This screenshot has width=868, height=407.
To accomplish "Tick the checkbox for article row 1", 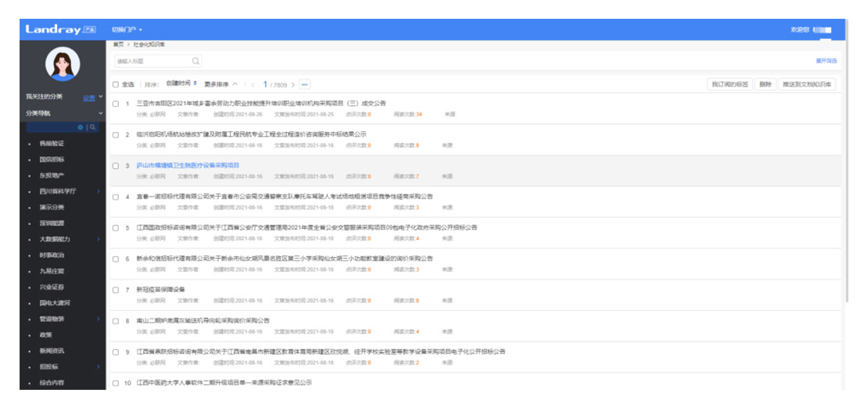I will [116, 104].
